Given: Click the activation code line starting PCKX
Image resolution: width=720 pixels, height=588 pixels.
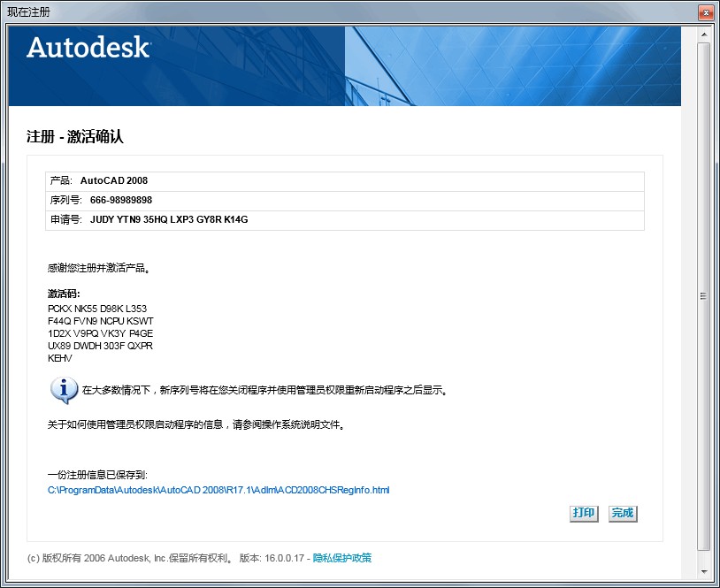Looking at the screenshot, I should 97,309.
